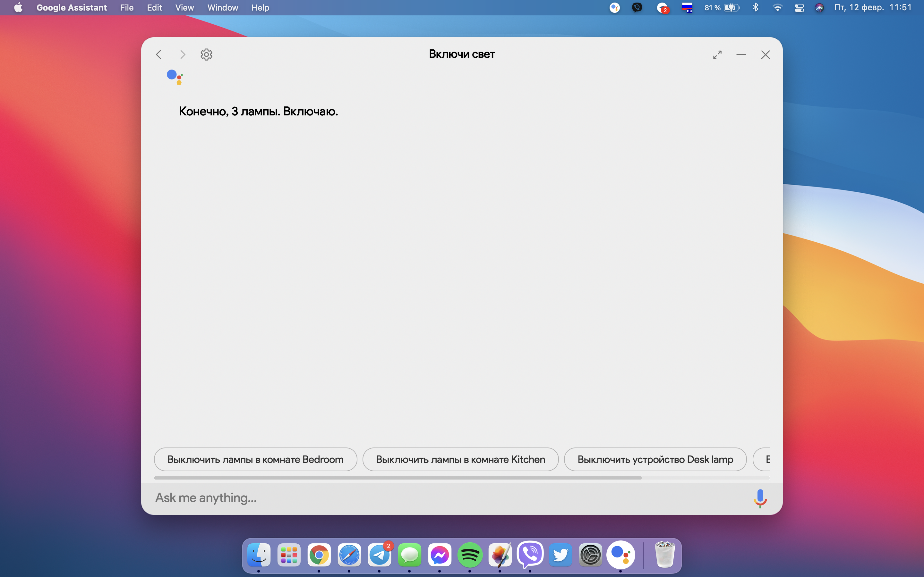Viewport: 924px width, 577px height.
Task: Click the suggestions horizontal scrollbar
Action: (x=398, y=478)
